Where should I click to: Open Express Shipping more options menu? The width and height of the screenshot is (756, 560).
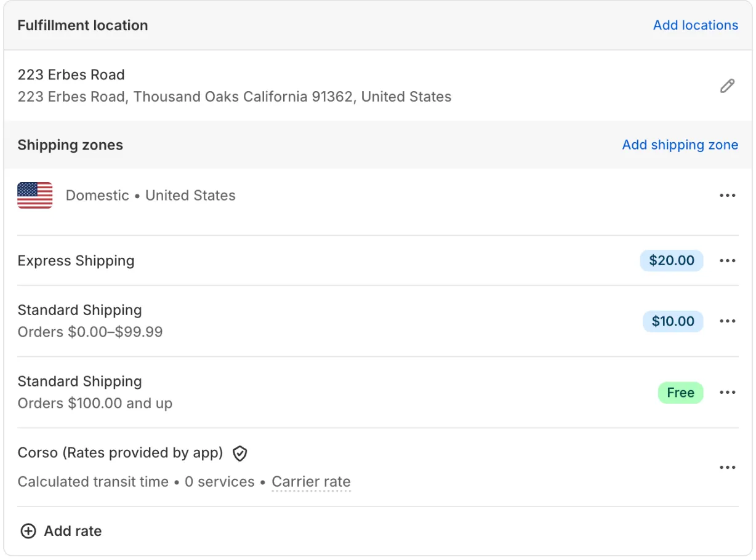727,261
